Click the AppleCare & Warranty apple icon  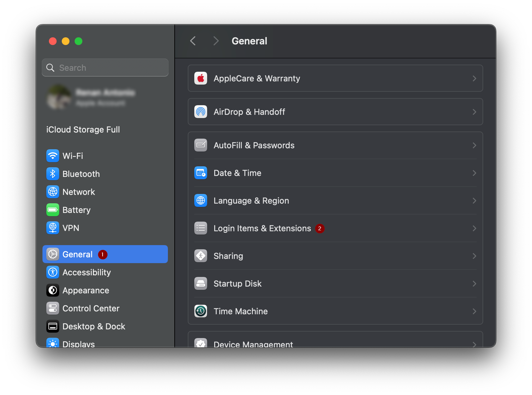[201, 78]
